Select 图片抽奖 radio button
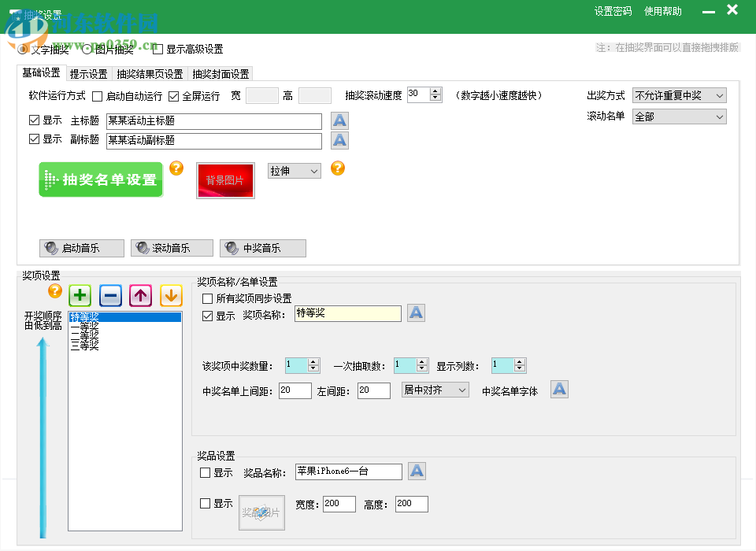Viewport: 756px width, 551px height. [86, 48]
